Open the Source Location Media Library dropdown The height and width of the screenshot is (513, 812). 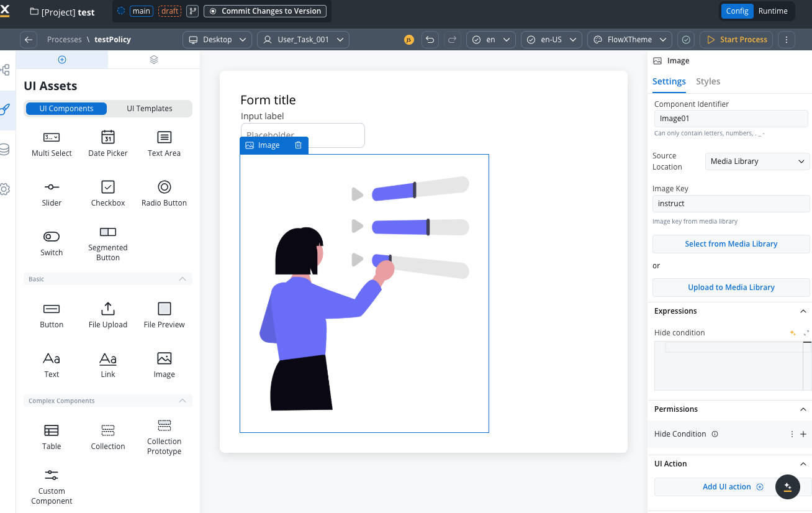click(757, 161)
